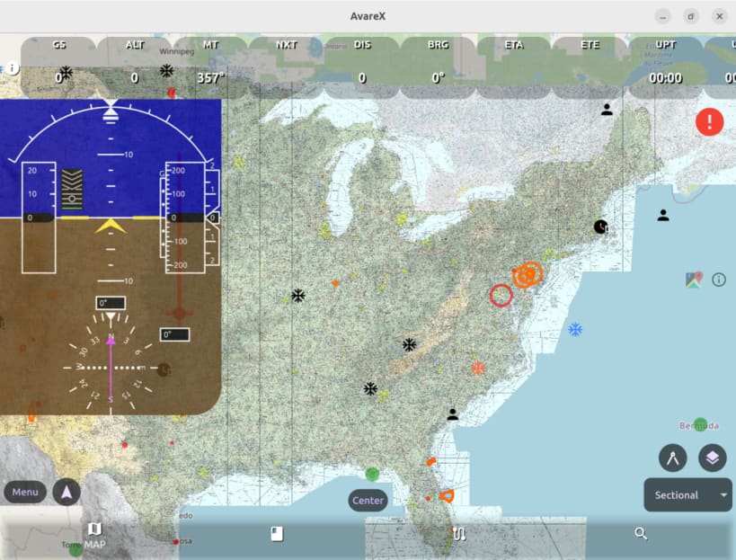Image resolution: width=736 pixels, height=560 pixels.
Task: Click the person marker near the Carolina coast
Action: click(453, 414)
